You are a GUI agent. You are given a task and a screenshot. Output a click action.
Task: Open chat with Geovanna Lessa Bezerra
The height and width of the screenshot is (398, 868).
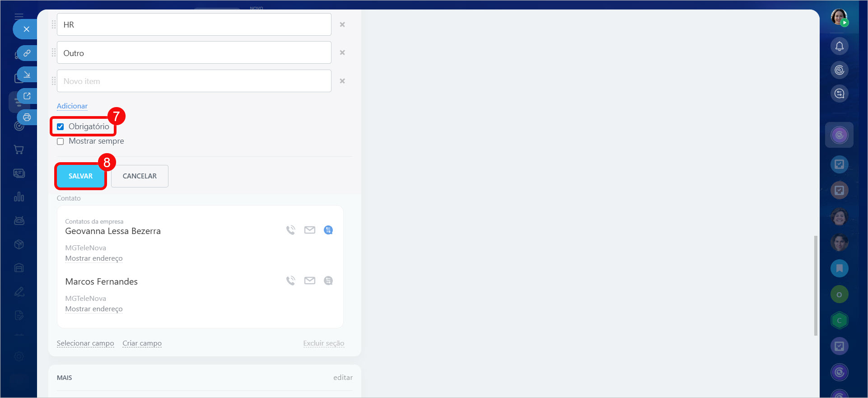pos(328,230)
